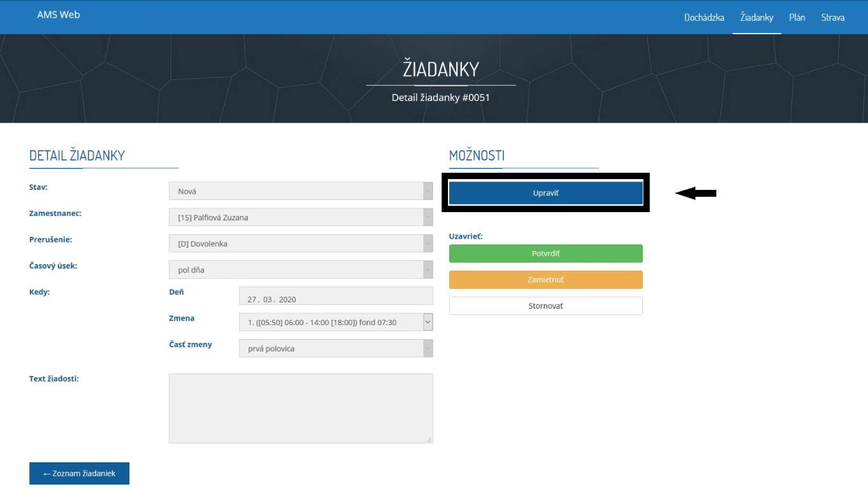
Task: Go to the Plán section
Action: (797, 17)
